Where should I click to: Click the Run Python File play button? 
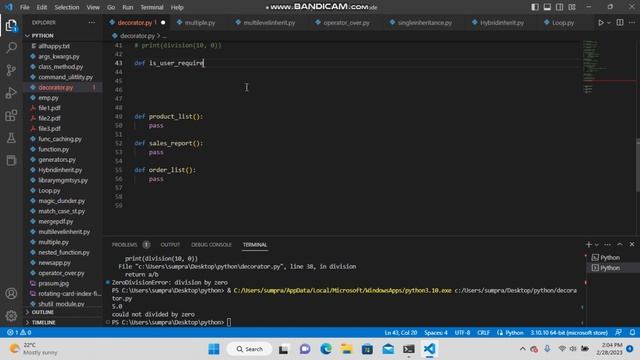[x=601, y=22]
